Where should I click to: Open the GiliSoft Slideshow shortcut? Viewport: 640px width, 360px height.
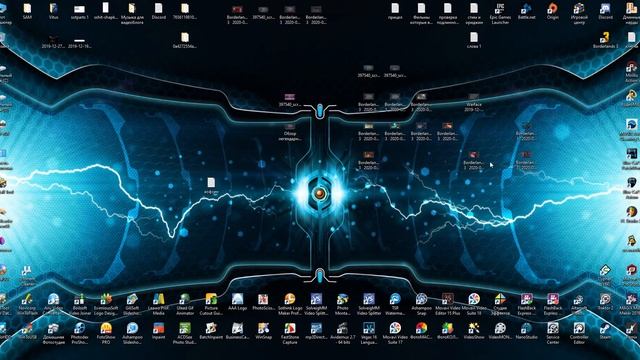click(132, 304)
